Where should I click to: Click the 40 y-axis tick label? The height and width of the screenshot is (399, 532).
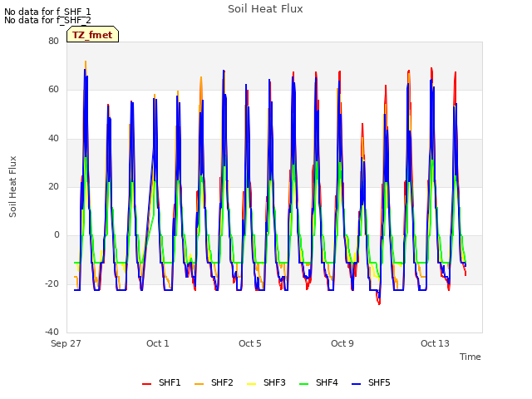pos(53,139)
